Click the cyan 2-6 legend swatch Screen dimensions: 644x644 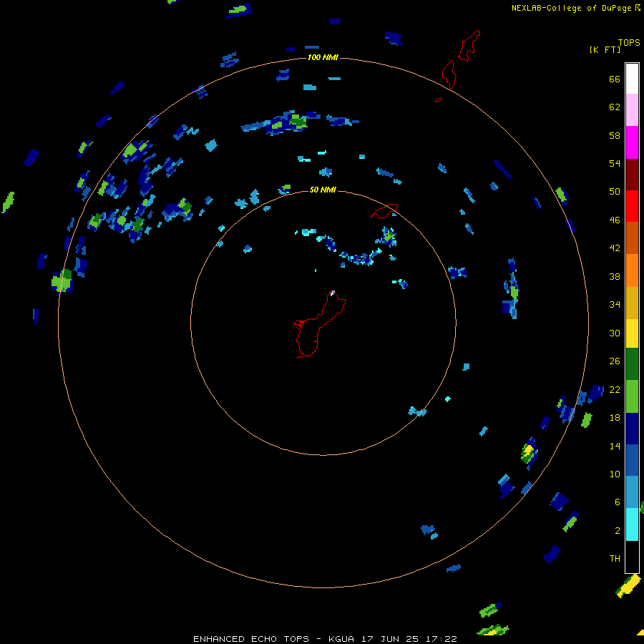tap(632, 525)
